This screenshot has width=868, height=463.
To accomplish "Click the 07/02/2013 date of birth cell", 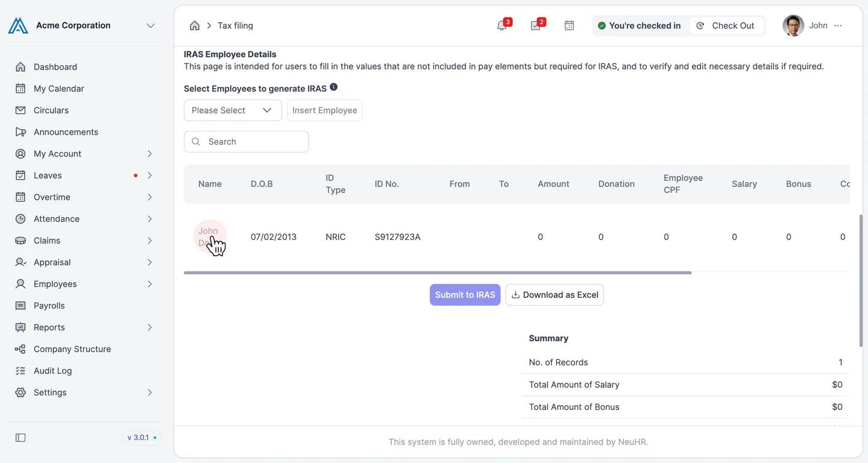I will [274, 237].
